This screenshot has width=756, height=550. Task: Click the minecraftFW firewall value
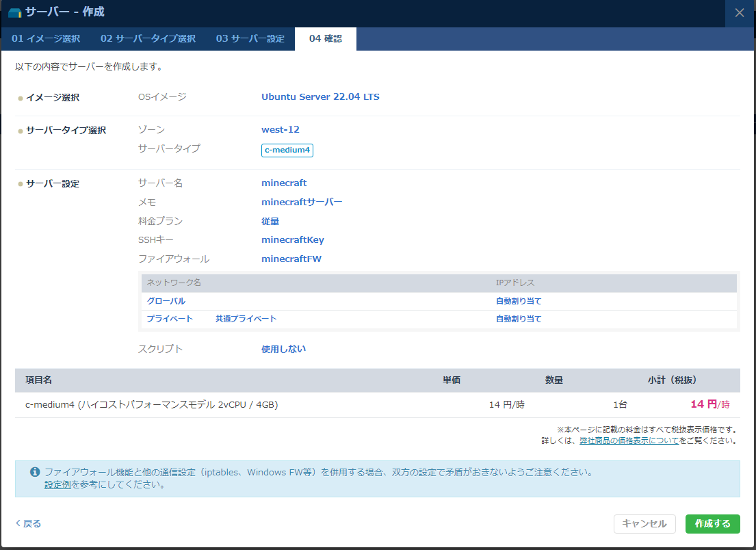pos(291,259)
